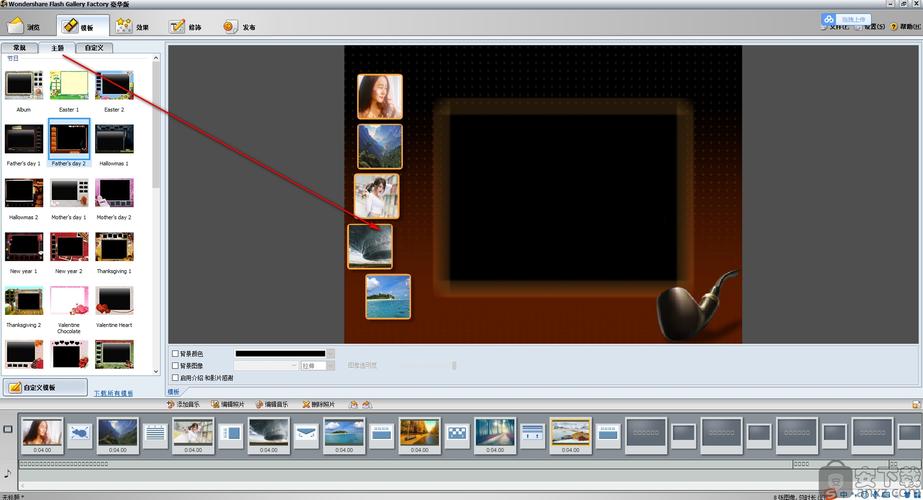This screenshot has width=923, height=500.
Task: Open the 设置 settings menu
Action: tap(870, 27)
